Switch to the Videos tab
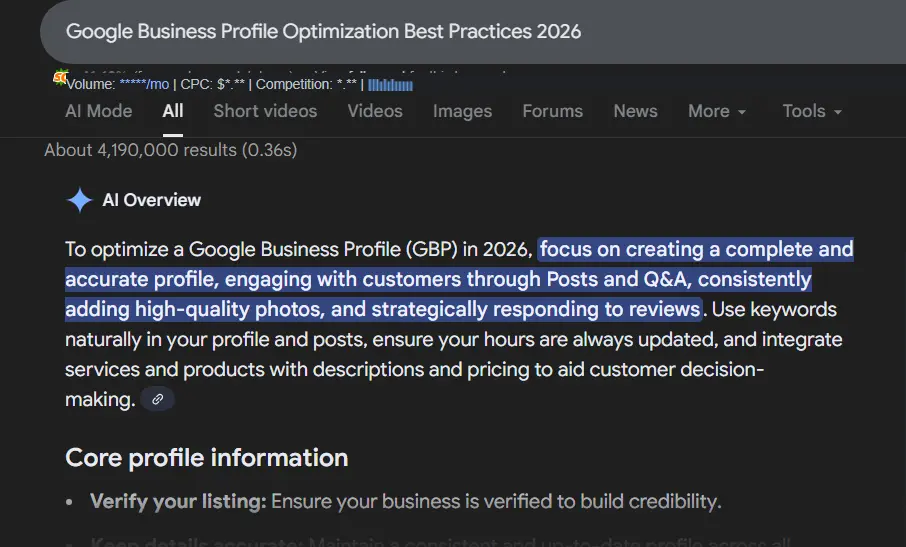 [x=375, y=111]
